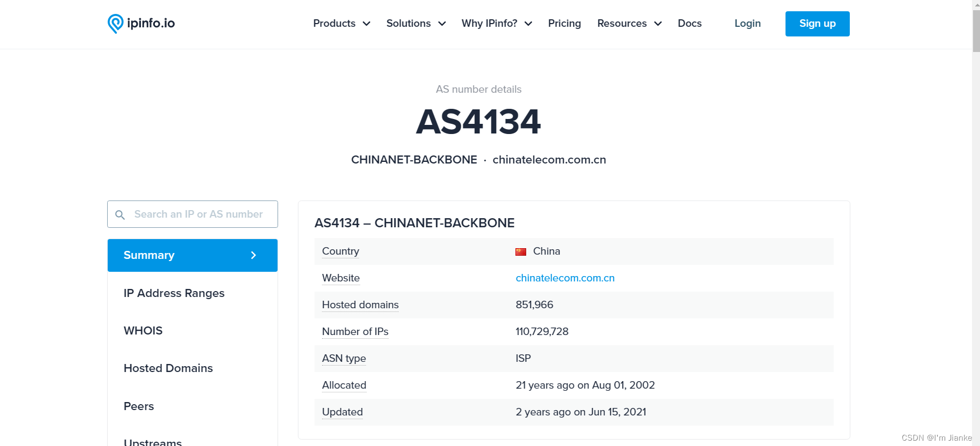The image size is (980, 446).
Task: Focus the IP or AS number search field
Action: 198,214
